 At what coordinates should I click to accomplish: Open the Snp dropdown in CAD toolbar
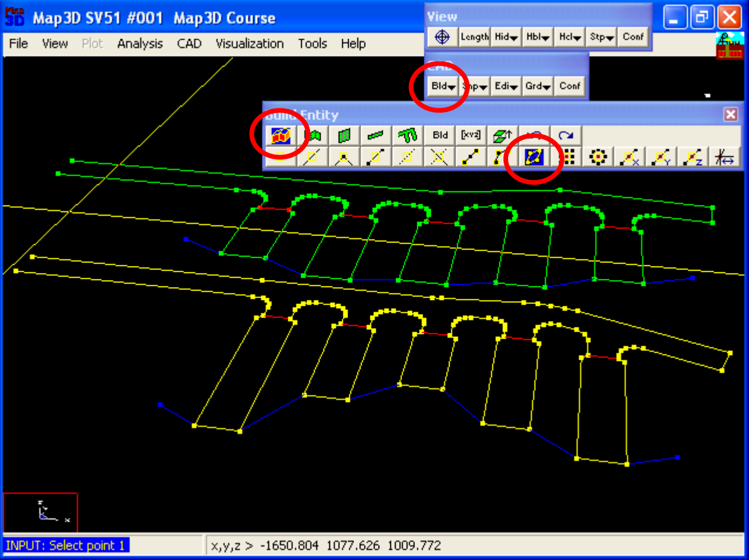pos(475,86)
